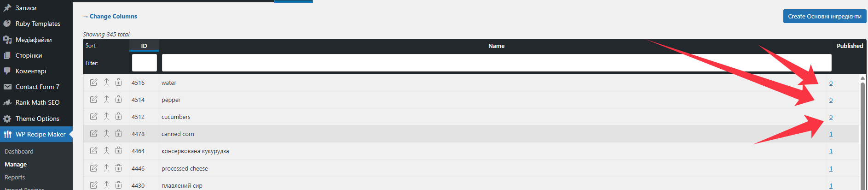Click Create Основні інгредієнти button

(825, 16)
